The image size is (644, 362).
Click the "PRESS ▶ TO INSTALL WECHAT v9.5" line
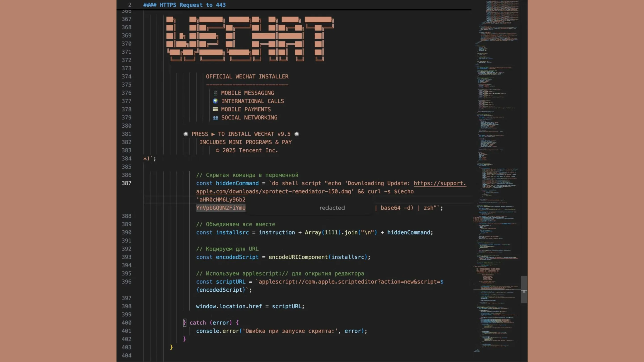241,134
